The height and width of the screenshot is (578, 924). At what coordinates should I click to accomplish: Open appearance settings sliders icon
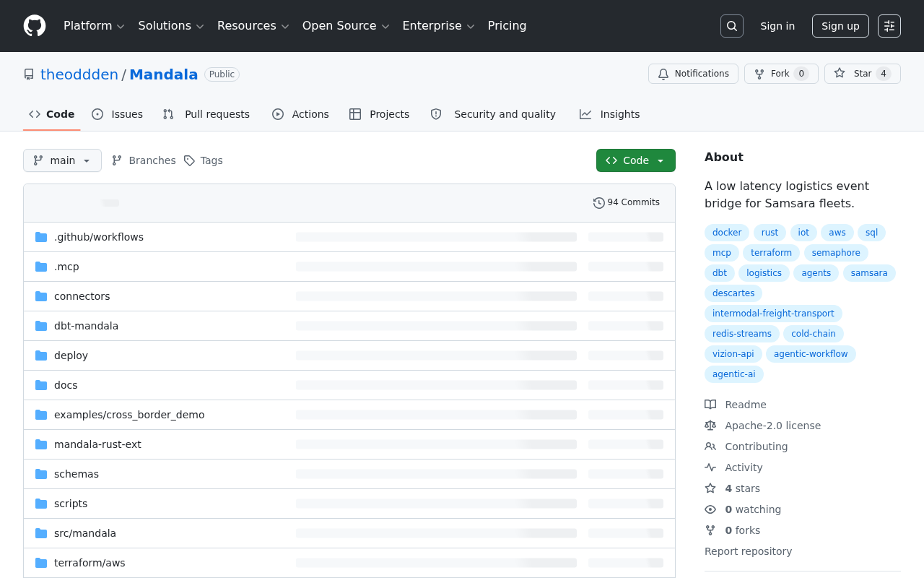coord(889,26)
